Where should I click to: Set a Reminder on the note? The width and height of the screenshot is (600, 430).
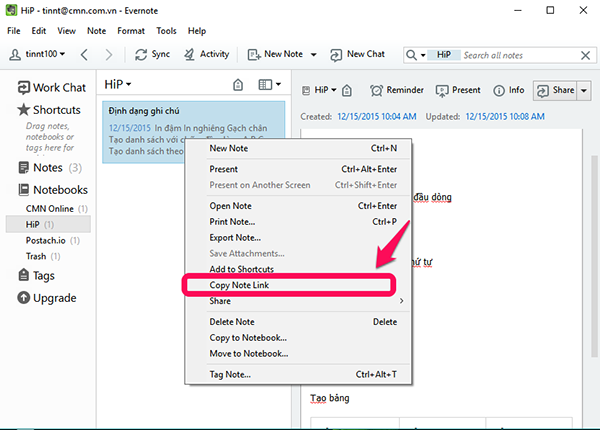tap(397, 90)
